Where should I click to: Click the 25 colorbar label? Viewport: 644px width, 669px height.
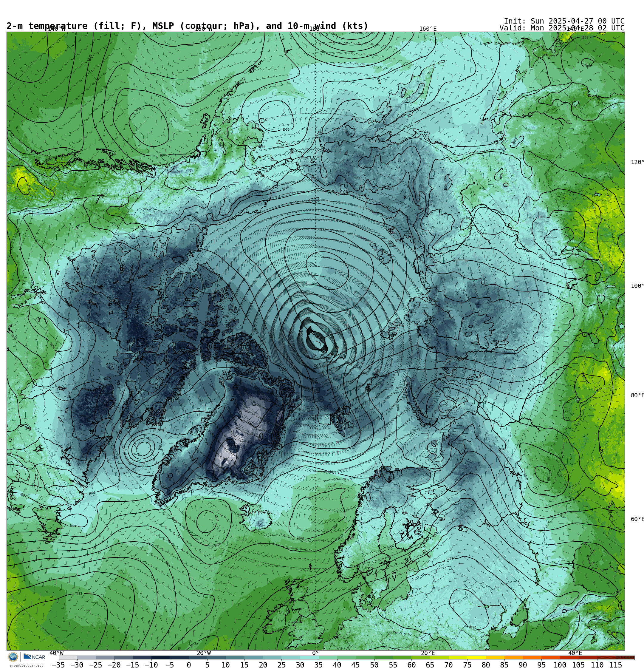coord(281,665)
